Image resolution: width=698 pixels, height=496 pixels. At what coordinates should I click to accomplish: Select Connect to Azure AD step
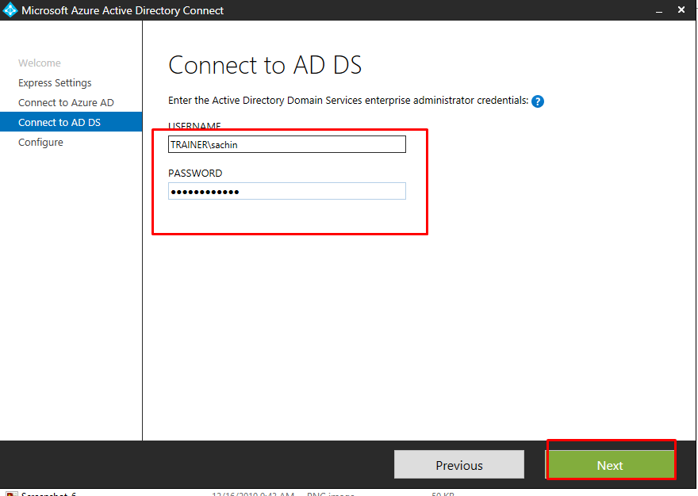(x=66, y=103)
